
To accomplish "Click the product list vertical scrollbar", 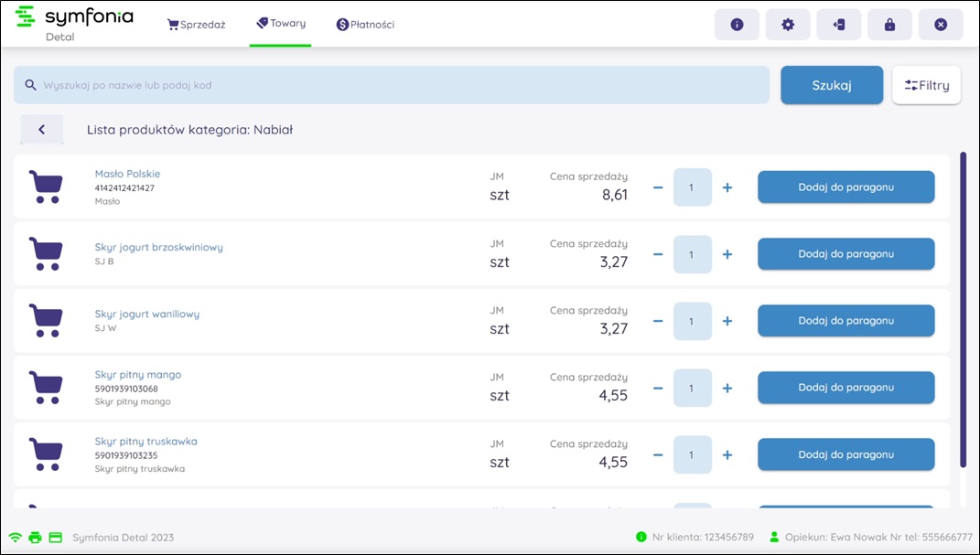I will point(963,311).
